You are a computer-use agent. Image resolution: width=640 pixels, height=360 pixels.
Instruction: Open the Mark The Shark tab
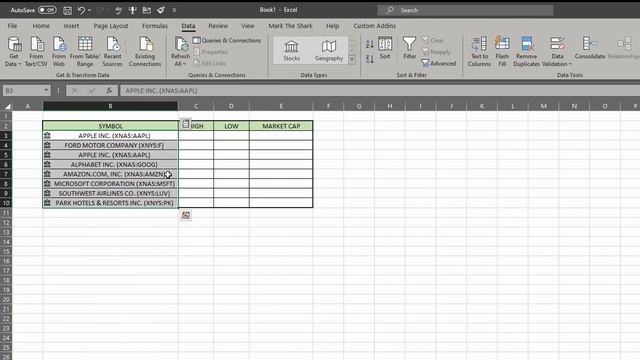(290, 26)
